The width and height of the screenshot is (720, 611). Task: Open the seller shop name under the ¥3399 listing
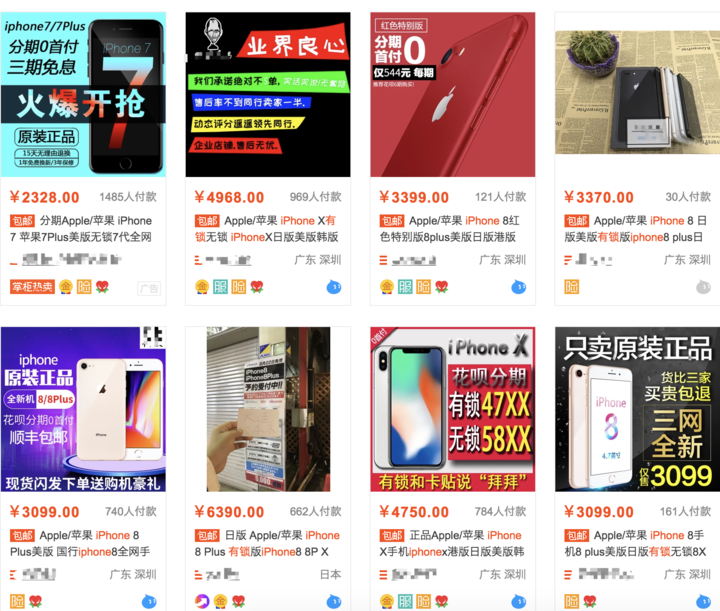pos(408,260)
